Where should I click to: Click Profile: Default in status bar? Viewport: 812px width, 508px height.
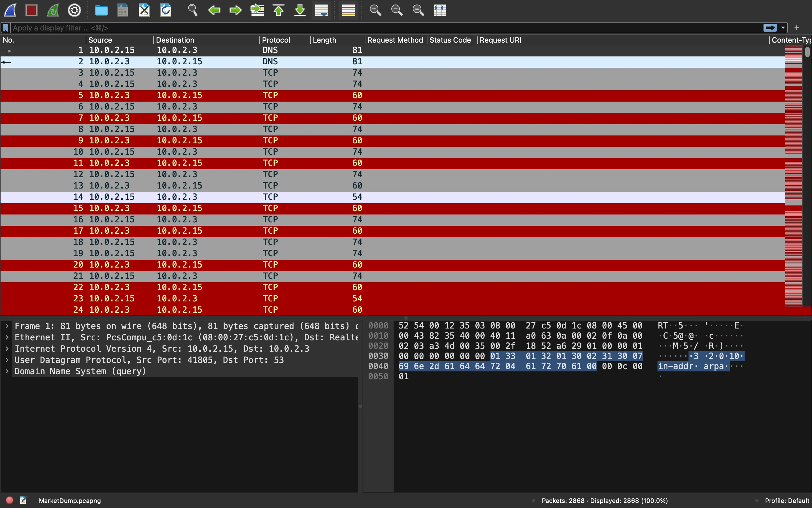[787, 501]
